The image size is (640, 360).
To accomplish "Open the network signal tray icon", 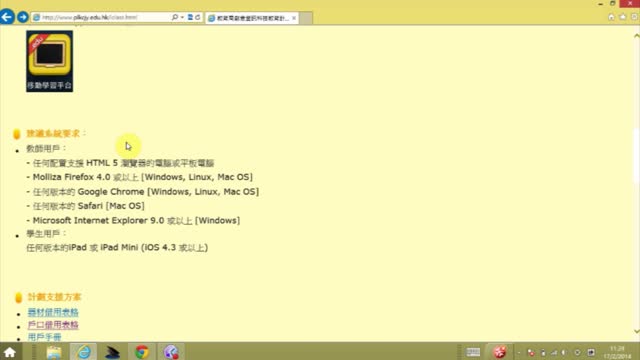I will tap(554, 352).
